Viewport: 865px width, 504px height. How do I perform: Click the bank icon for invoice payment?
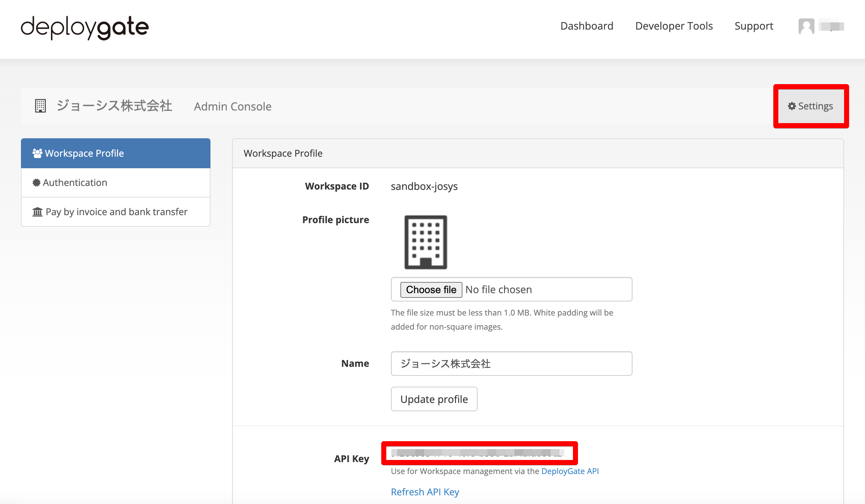point(38,212)
